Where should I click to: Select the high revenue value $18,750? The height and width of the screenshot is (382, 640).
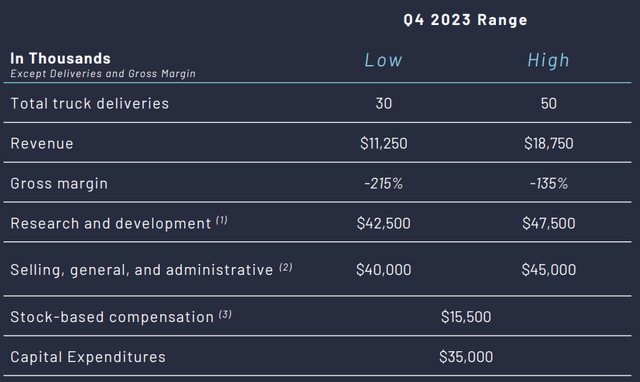tap(549, 143)
